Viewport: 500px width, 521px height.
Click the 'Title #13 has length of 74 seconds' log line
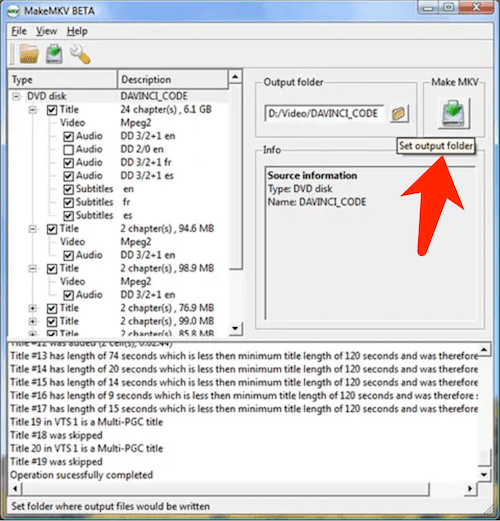point(244,356)
